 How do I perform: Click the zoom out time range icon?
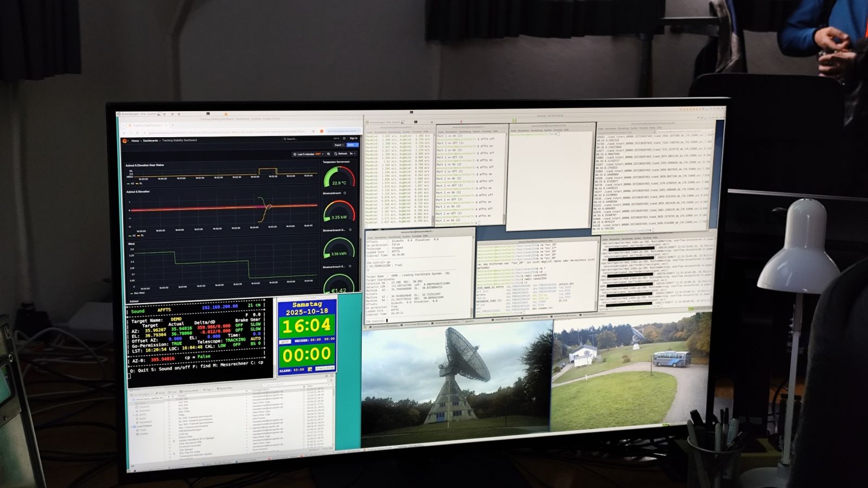coord(328,154)
